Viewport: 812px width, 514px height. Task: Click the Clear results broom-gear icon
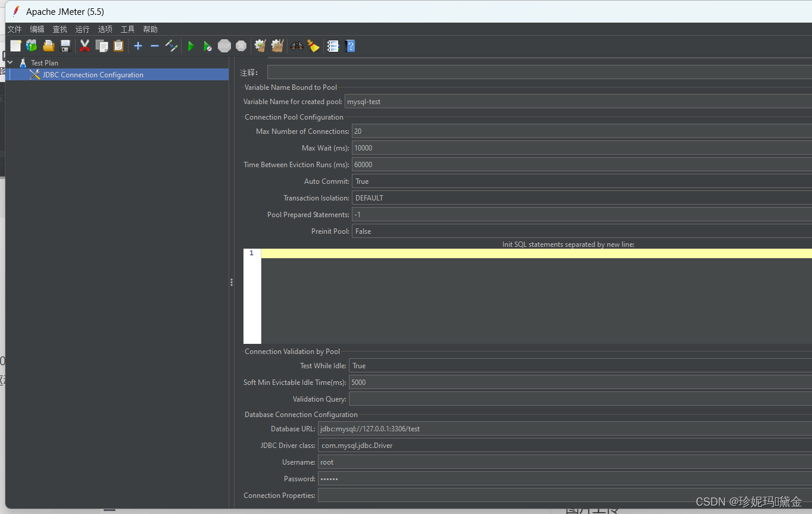(x=260, y=46)
